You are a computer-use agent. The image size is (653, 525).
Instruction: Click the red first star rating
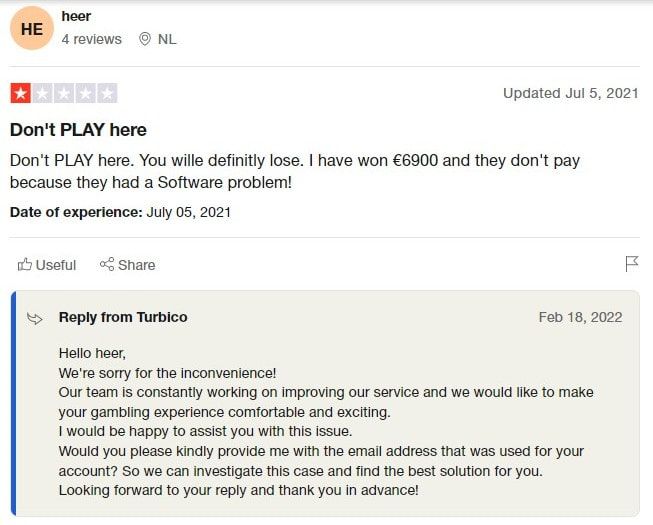pos(21,93)
